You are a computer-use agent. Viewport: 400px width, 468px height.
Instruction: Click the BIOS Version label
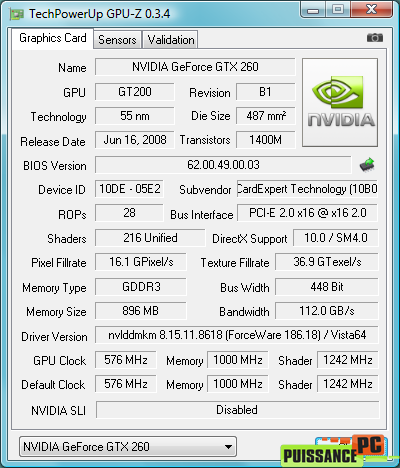[55, 166]
